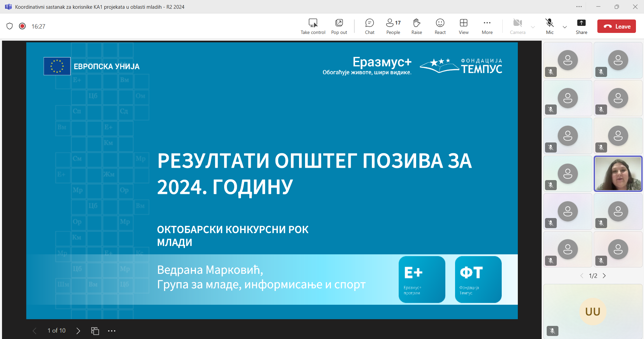Open the More options menu
Screen dimensions: 644x339
click(x=487, y=26)
